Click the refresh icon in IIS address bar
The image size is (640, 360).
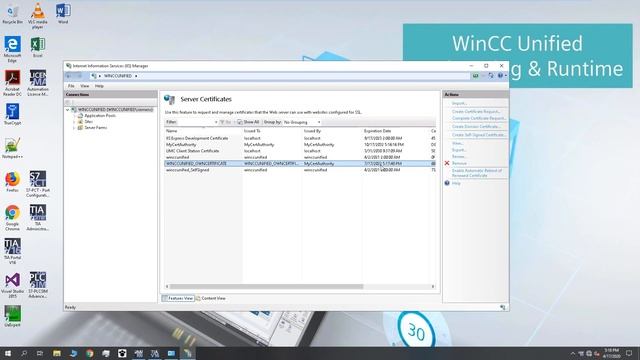491,76
